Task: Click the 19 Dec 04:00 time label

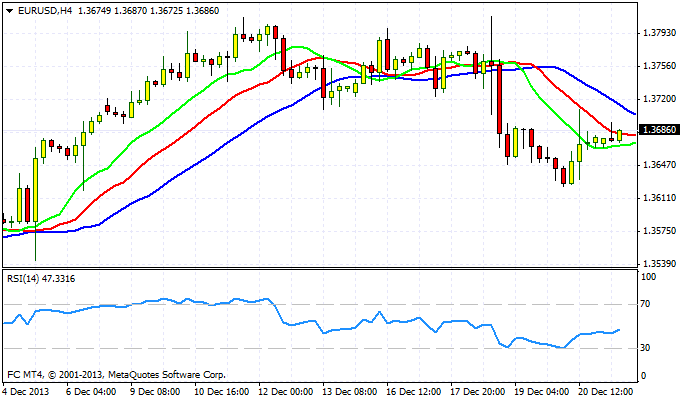Action: (x=542, y=392)
